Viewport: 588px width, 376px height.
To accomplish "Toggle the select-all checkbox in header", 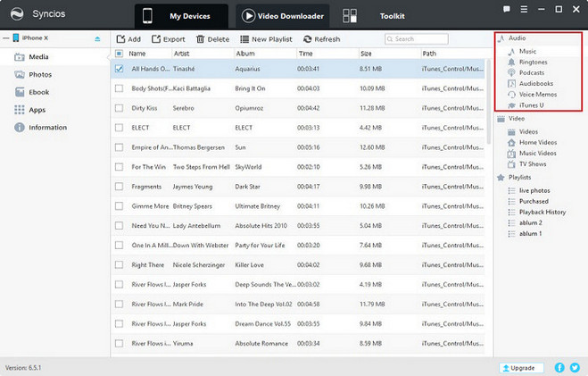I will 119,54.
